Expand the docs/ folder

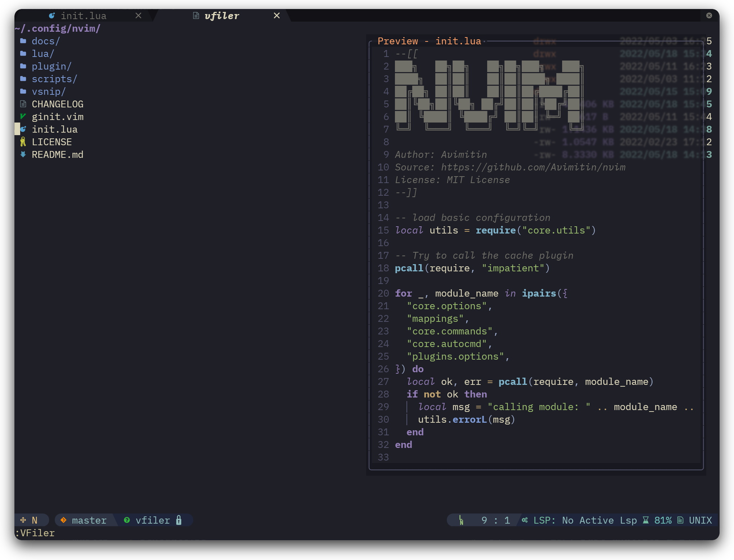[45, 41]
